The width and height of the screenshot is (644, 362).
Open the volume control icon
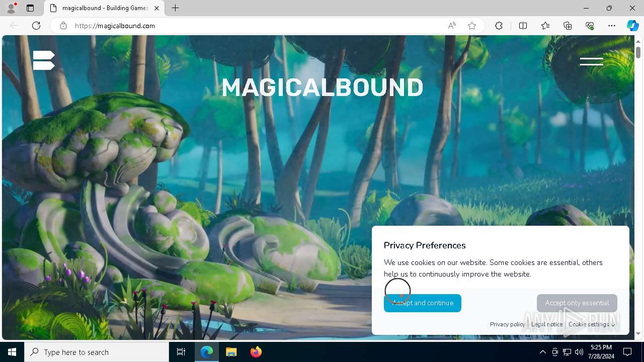coord(579,352)
